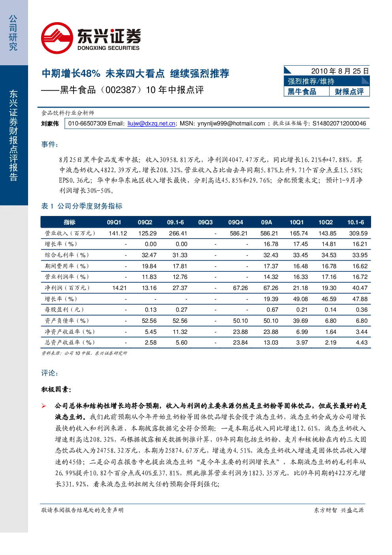Click the row label '综合毛利率（%）'

tap(67, 255)
